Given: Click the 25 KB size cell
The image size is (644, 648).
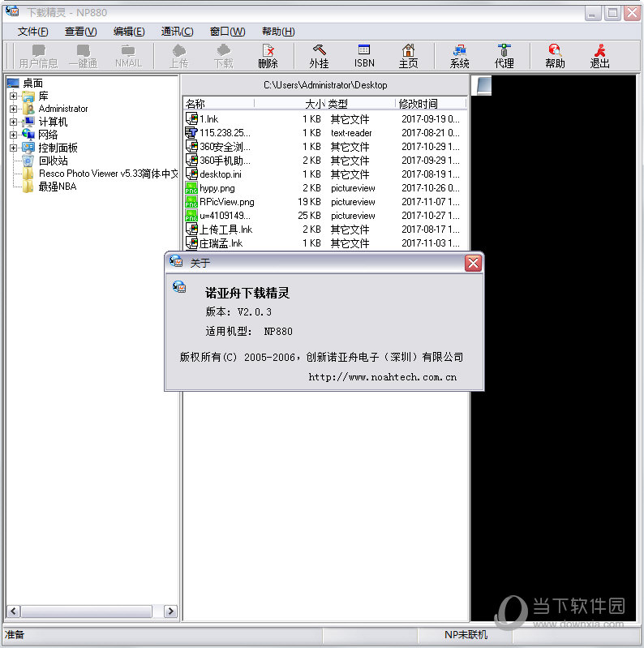Looking at the screenshot, I should tap(309, 215).
